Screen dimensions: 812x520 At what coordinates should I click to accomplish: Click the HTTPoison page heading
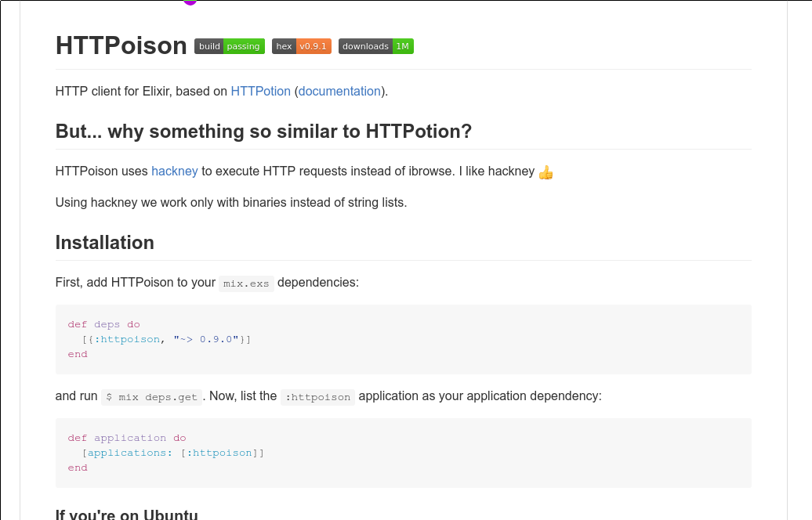pyautogui.click(x=121, y=45)
